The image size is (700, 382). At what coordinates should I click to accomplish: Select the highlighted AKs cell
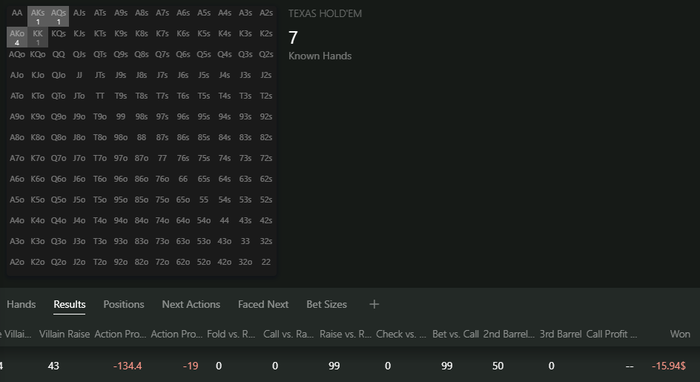38,17
